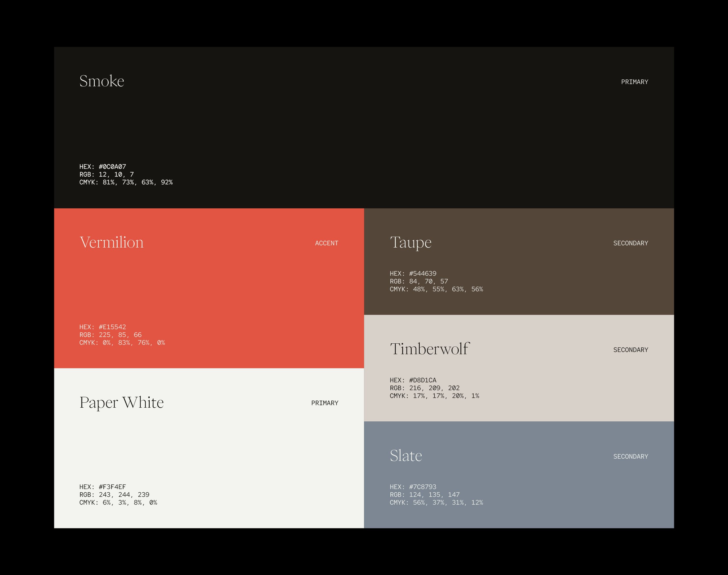Screen dimensions: 728x575
Task: Click the PRIMARY label on Smoke
Action: point(634,82)
